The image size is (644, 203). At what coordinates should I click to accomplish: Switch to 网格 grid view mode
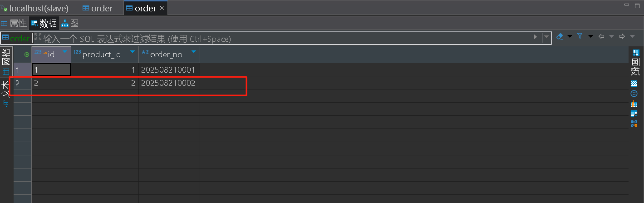(6, 61)
